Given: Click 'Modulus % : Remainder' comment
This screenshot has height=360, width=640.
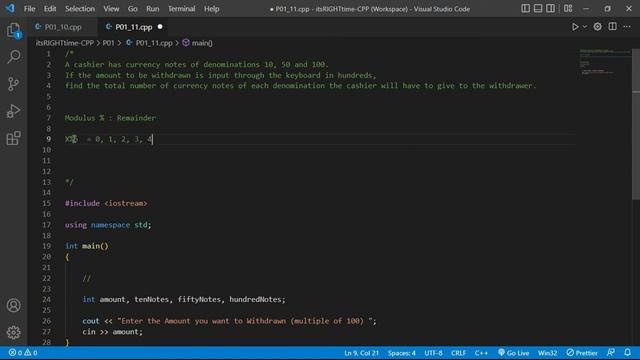Looking at the screenshot, I should tap(110, 118).
